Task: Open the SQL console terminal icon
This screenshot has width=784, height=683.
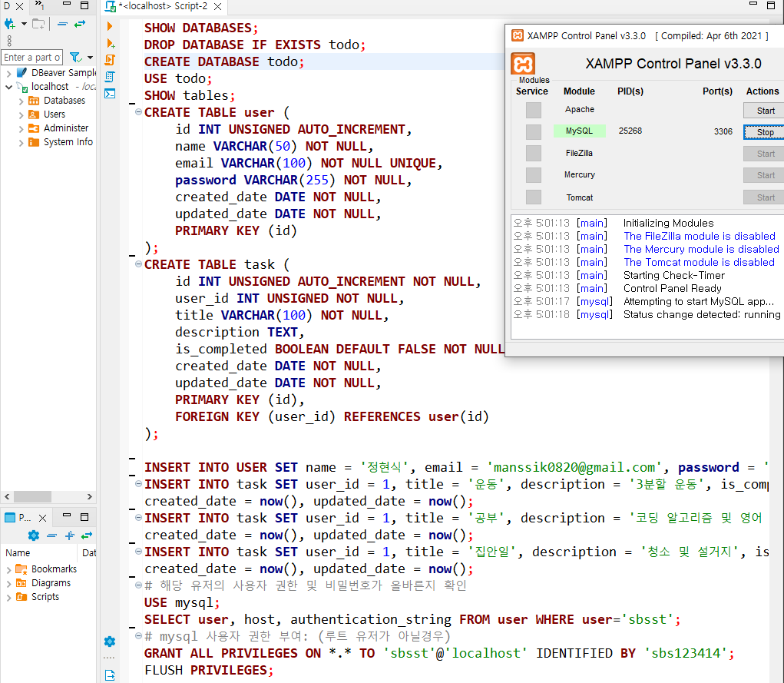Action: [110, 94]
